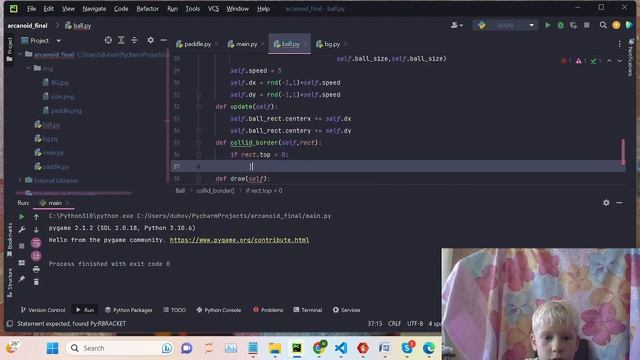Select opened file locate target icon in Project panel
Screen dimensions: 640x360
[x=108, y=40]
